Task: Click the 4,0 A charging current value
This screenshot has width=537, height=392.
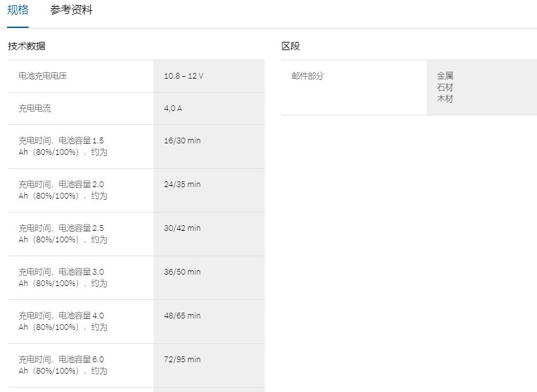Action: [x=173, y=108]
